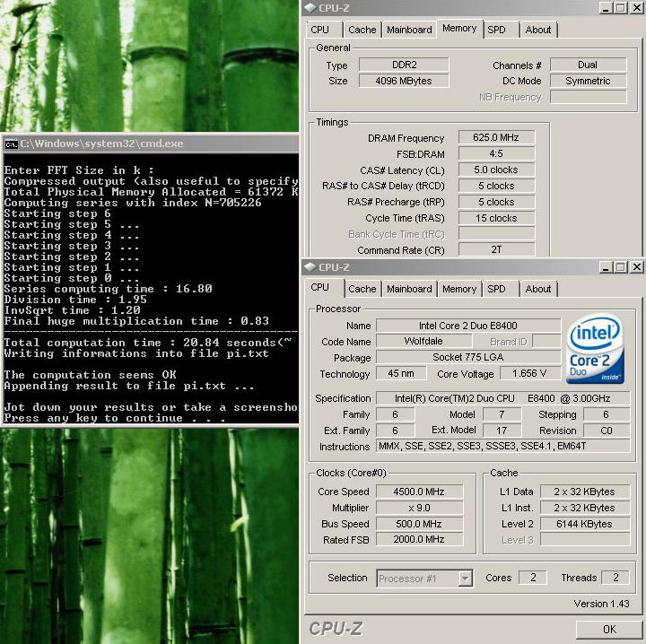Click the Dual channels value field
This screenshot has height=644, width=646.
(x=588, y=65)
